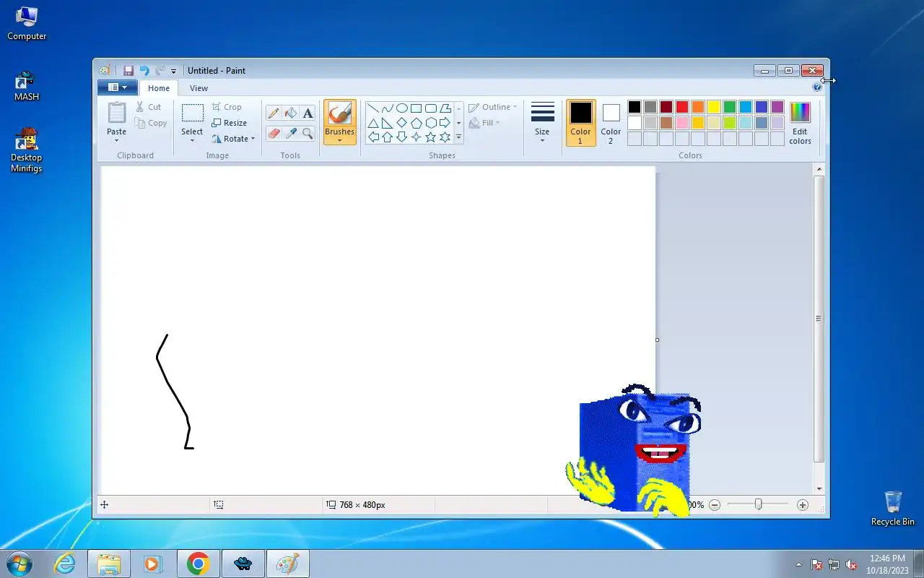Expand the Customize Quick Access Toolbar arrow

(x=173, y=72)
